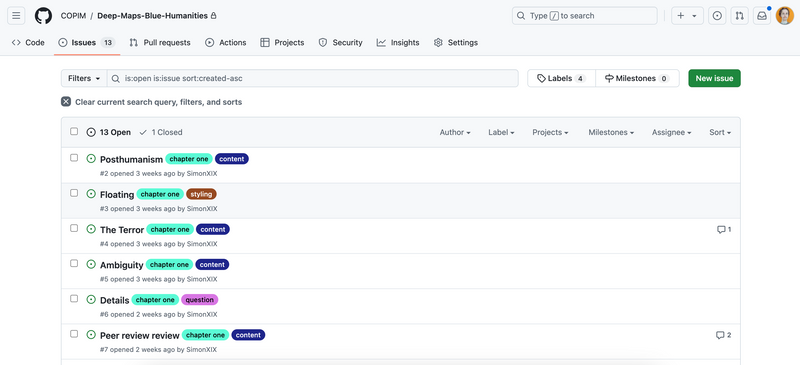Image resolution: width=800 pixels, height=365 pixels.
Task: Go to GitHub home via Octocat logo
Action: [x=43, y=16]
